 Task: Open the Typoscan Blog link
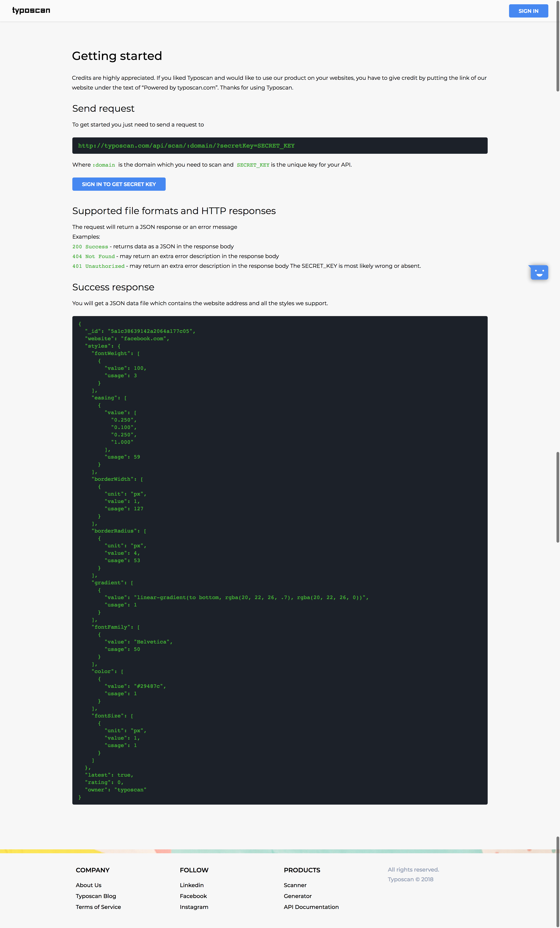(x=96, y=896)
